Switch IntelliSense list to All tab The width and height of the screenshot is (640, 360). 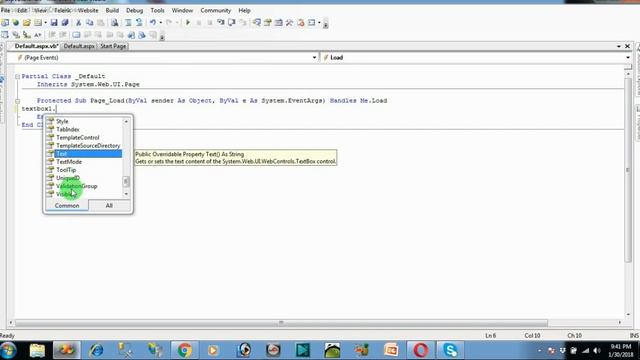click(109, 206)
